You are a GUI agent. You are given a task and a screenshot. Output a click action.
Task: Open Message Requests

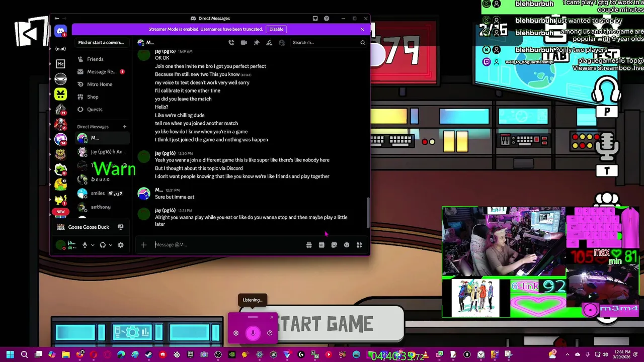pos(102,72)
